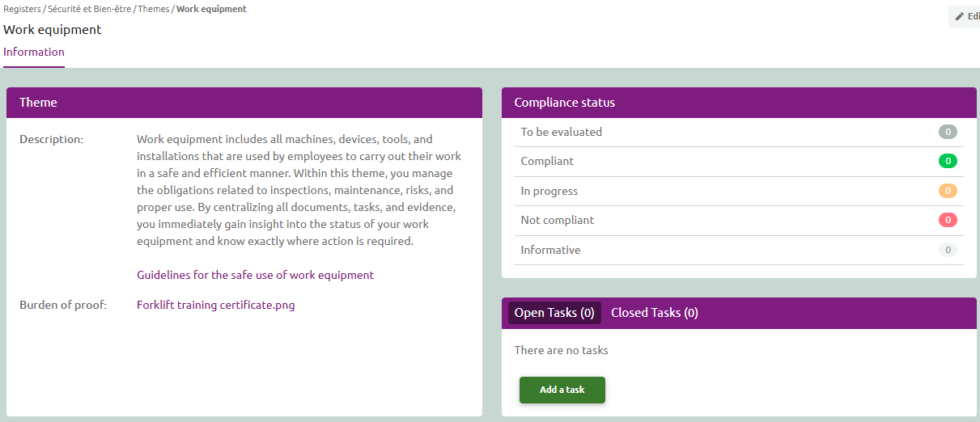This screenshot has height=422, width=980.
Task: Click the red Not compliant badge
Action: [948, 220]
